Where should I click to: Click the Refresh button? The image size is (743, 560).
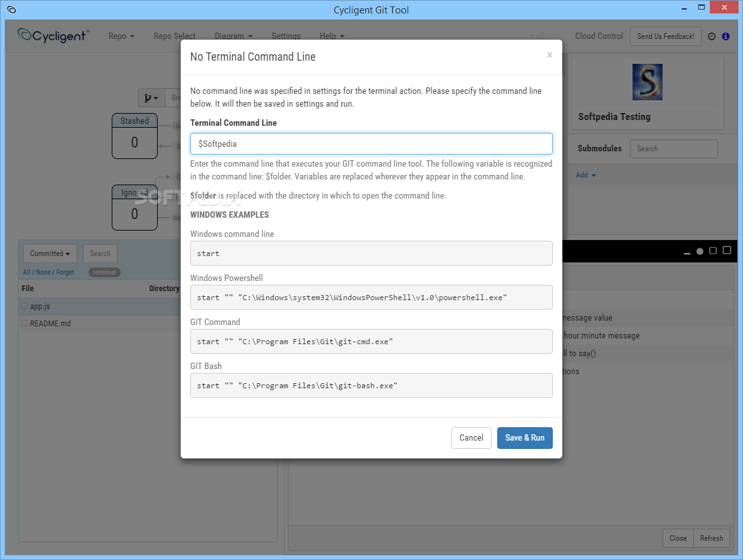[711, 538]
